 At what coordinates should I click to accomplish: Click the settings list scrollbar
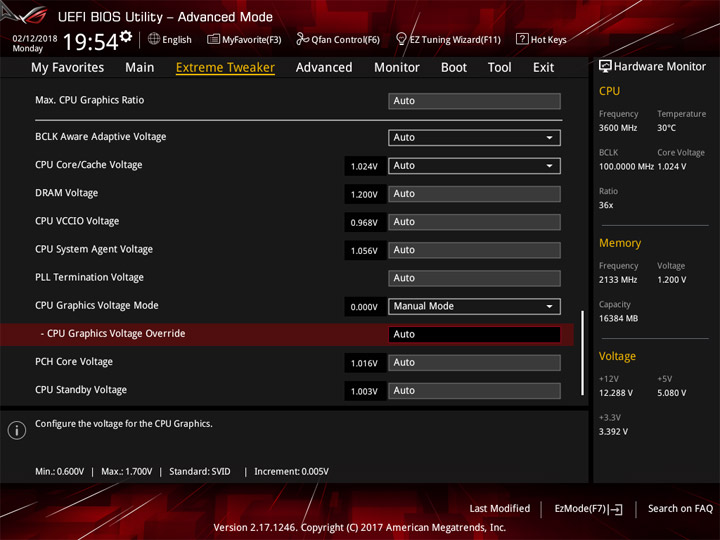coord(583,353)
